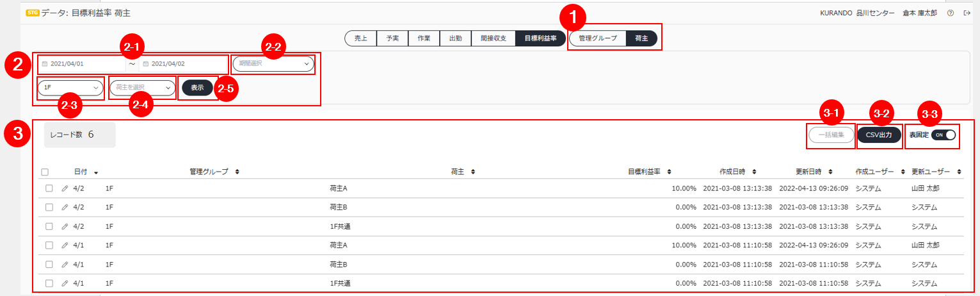Open the 荷主を選択 dropdown
Screen dimensions: 980x296
(142, 88)
